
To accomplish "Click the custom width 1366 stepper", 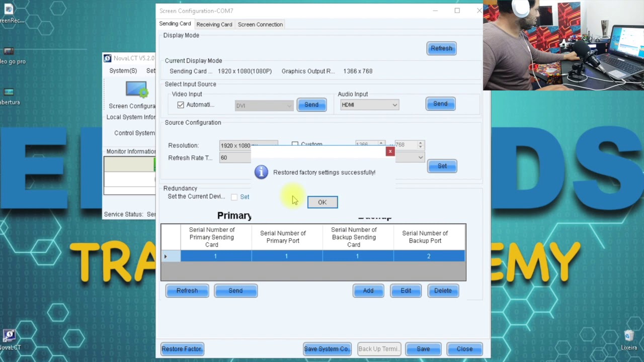I will 381,144.
